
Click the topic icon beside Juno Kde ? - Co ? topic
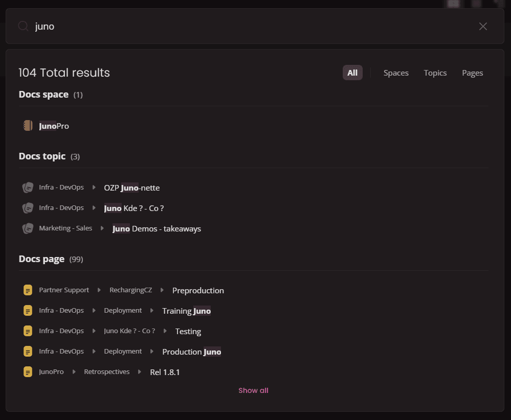click(28, 208)
